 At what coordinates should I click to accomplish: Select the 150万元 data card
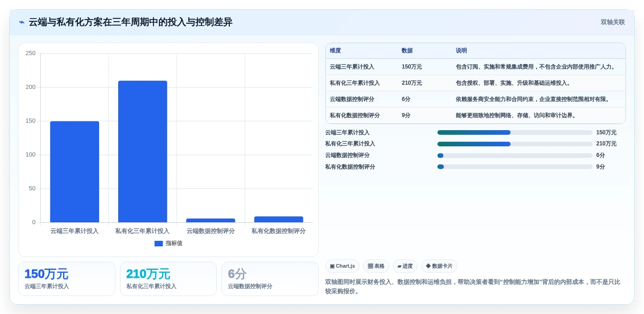pyautogui.click(x=67, y=279)
